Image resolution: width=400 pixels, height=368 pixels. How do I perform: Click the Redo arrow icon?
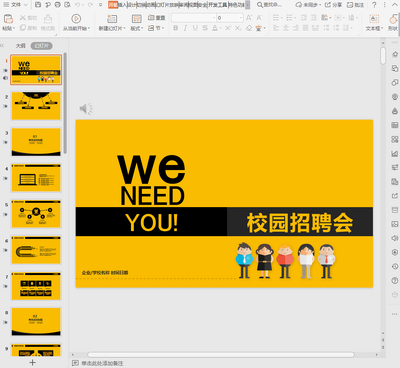pyautogui.click(x=91, y=5)
